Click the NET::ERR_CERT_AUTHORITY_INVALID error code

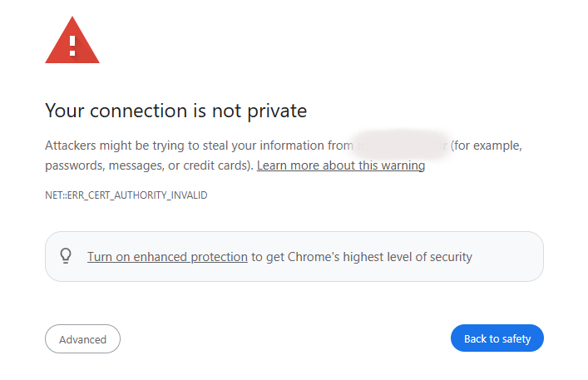pos(126,195)
